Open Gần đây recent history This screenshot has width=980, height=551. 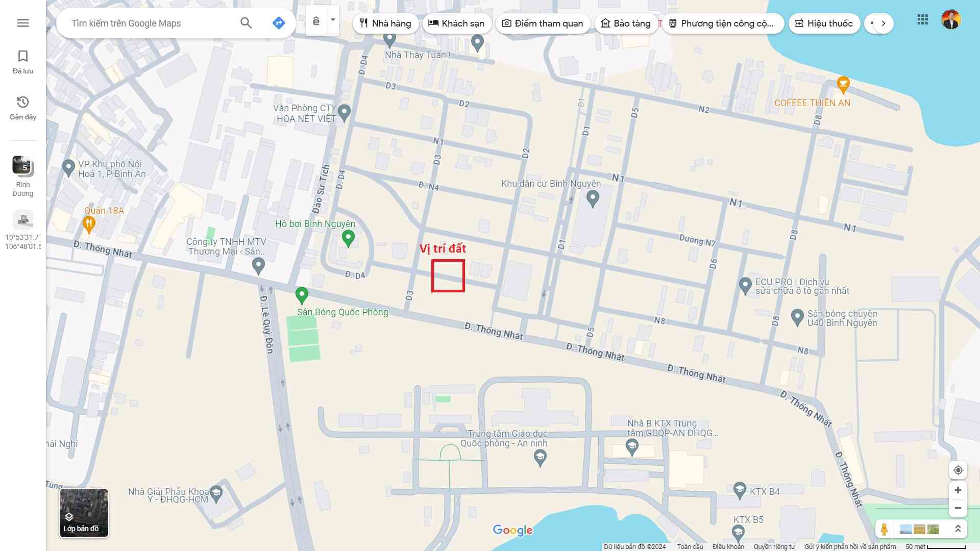coord(23,108)
